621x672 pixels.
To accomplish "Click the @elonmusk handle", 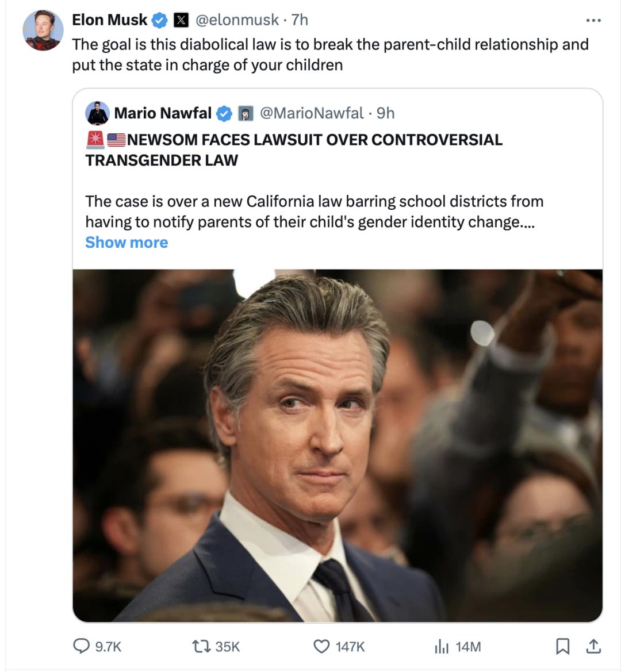I will click(x=237, y=20).
